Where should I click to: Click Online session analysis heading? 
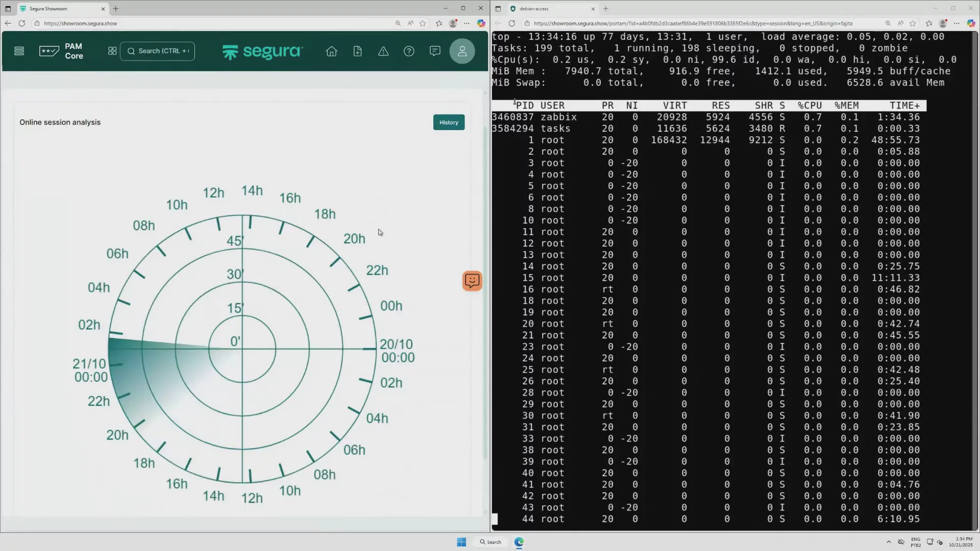click(60, 122)
